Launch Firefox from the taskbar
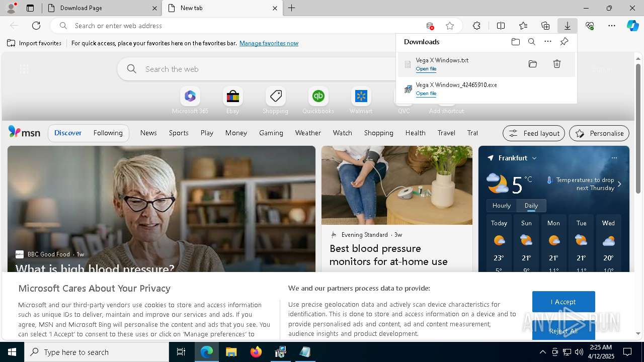 [256, 352]
